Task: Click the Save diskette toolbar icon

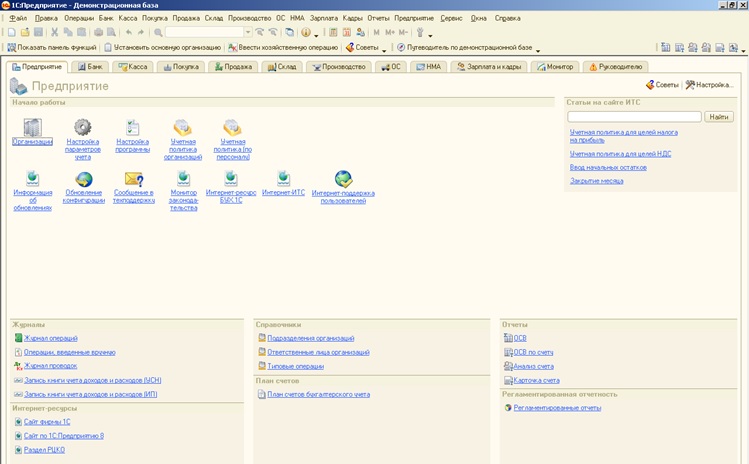Action: coord(38,32)
